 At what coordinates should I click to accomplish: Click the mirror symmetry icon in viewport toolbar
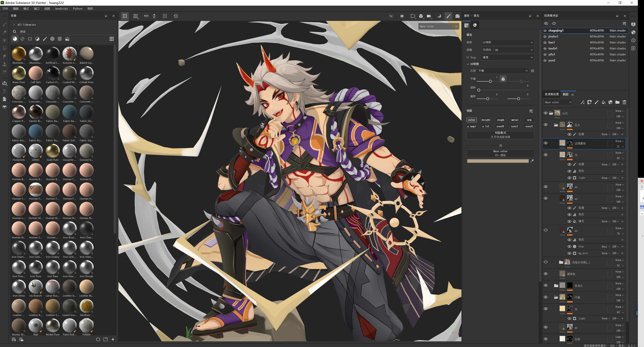pos(146,16)
